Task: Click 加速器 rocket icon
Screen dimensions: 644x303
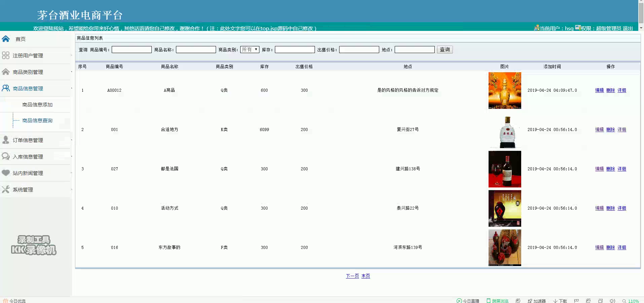Action: [530, 301]
